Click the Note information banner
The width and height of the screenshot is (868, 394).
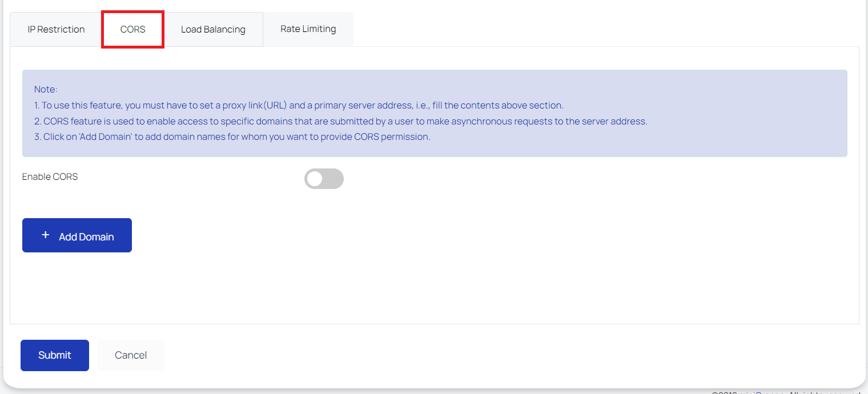coord(434,113)
